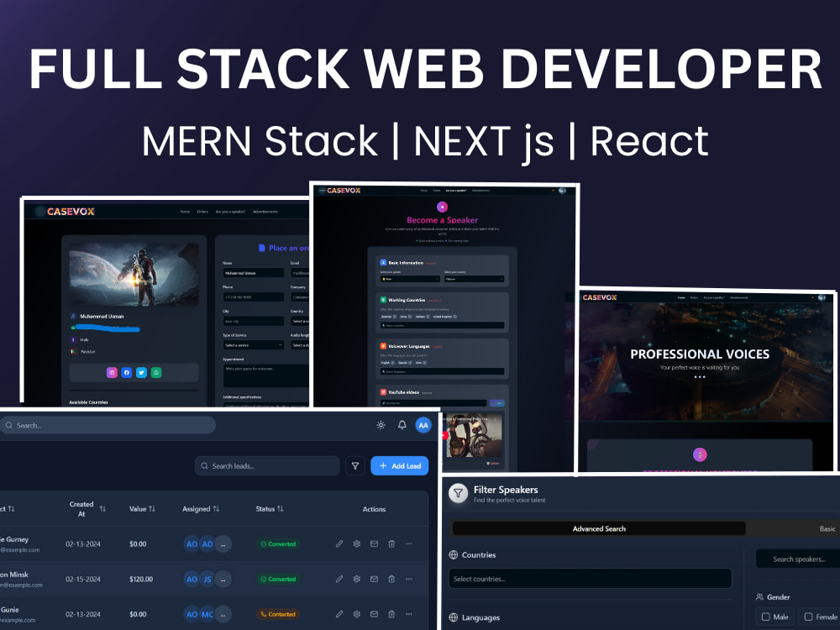Screen dimensions: 840x630
Task: Click the filter funnel beside Search leads
Action: (x=354, y=466)
